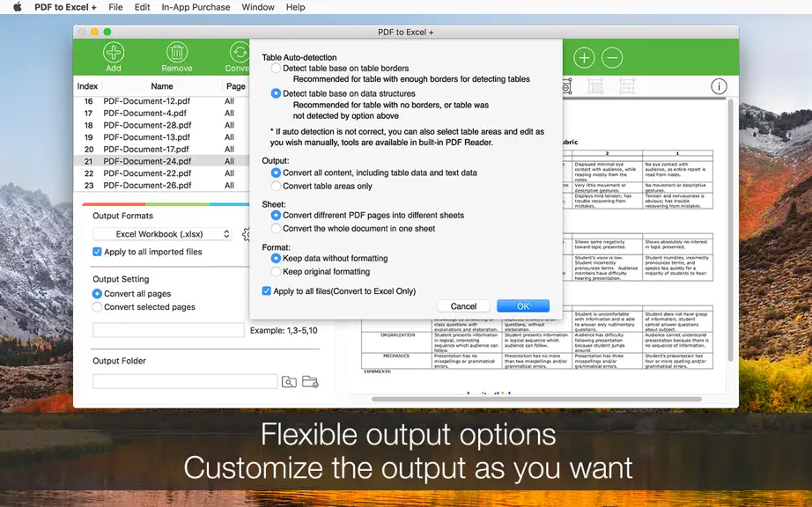Image resolution: width=812 pixels, height=507 pixels.
Task: Choose Keep data without formatting
Action: point(276,258)
